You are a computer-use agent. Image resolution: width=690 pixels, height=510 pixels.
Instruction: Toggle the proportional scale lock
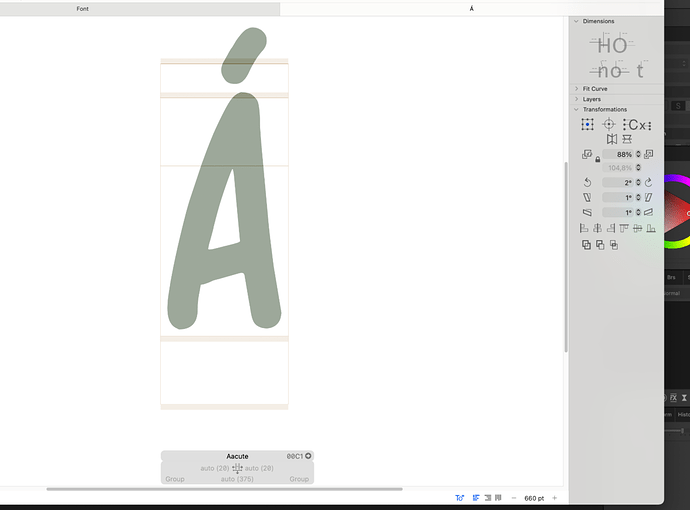point(598,159)
